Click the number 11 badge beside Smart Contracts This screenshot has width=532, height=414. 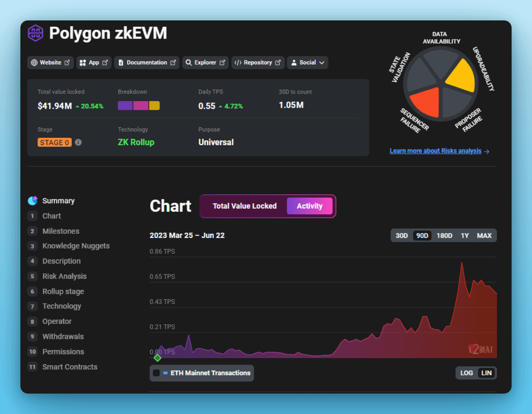[x=32, y=367]
